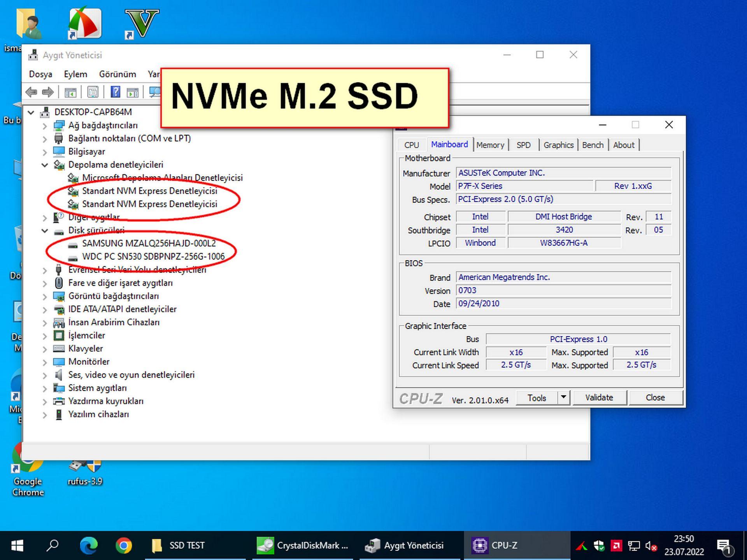Open the Dosya menu
The width and height of the screenshot is (747, 560).
coord(40,74)
